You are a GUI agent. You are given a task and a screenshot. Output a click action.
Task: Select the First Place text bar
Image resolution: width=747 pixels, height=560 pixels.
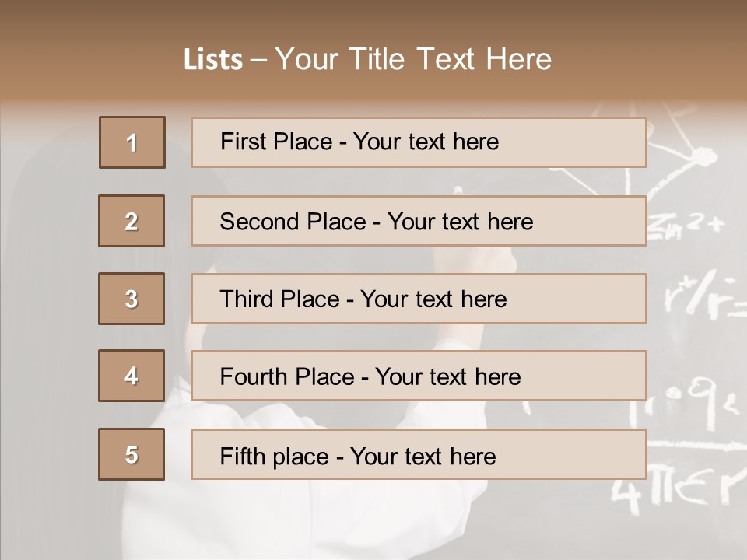(x=419, y=142)
